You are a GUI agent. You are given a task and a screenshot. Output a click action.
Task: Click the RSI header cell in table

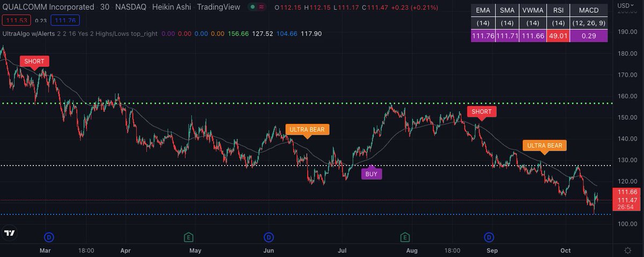pos(559,11)
